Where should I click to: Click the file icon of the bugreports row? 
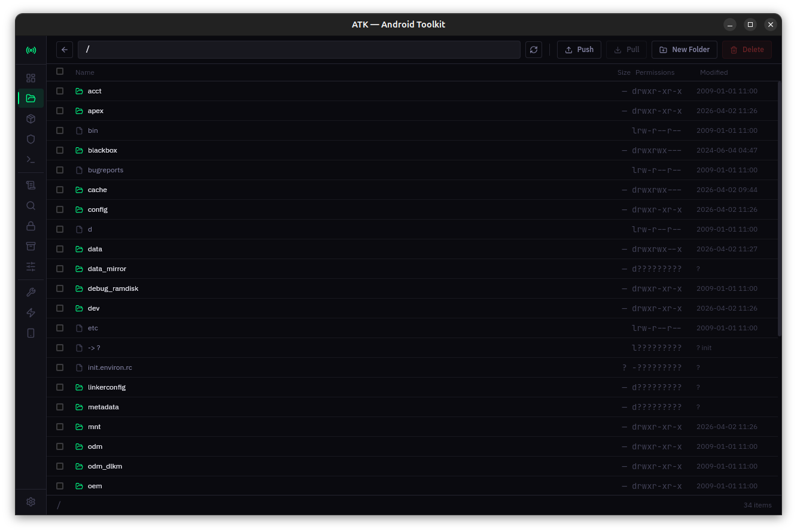(x=79, y=170)
